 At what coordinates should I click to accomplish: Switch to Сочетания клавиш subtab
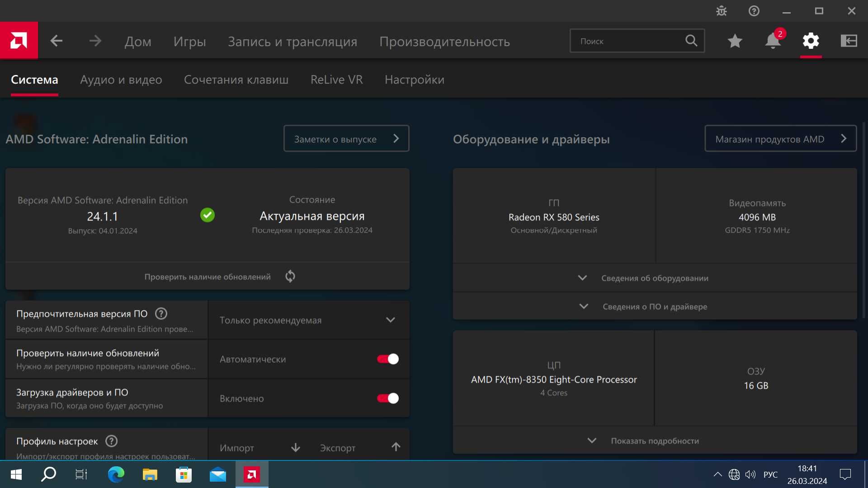(x=236, y=80)
